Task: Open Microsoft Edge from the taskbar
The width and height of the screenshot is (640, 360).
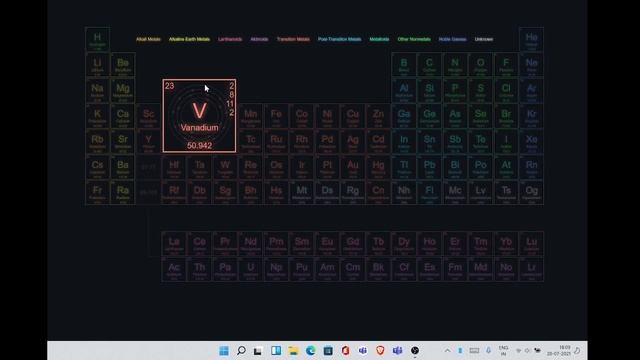Action: point(311,351)
